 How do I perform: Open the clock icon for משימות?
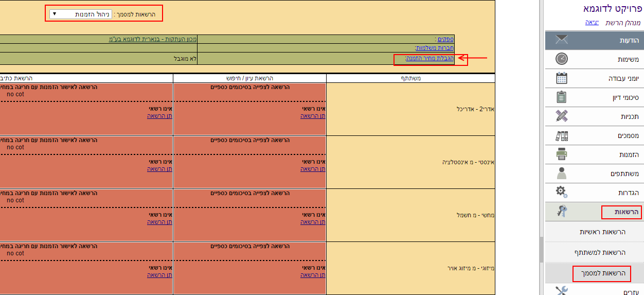562,59
